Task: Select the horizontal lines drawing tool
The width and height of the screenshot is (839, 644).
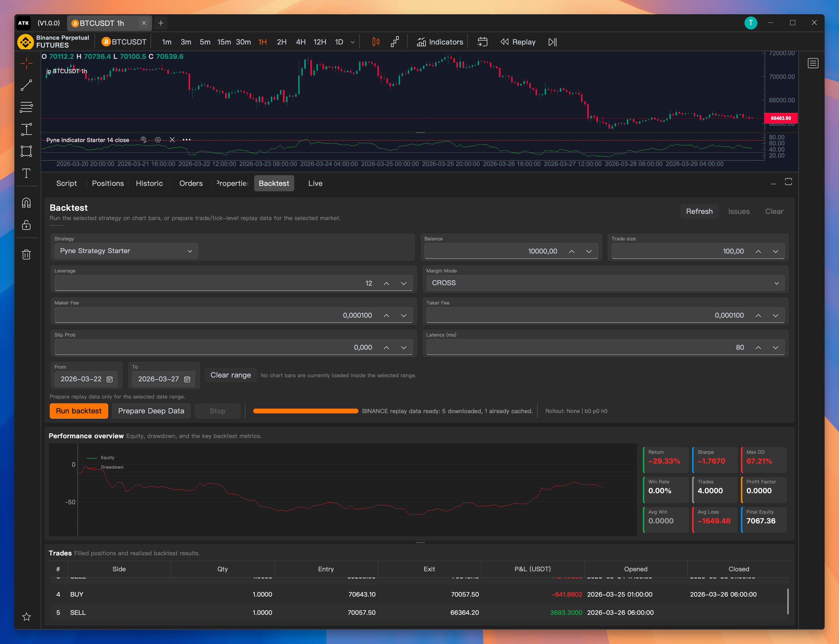Action: point(26,107)
